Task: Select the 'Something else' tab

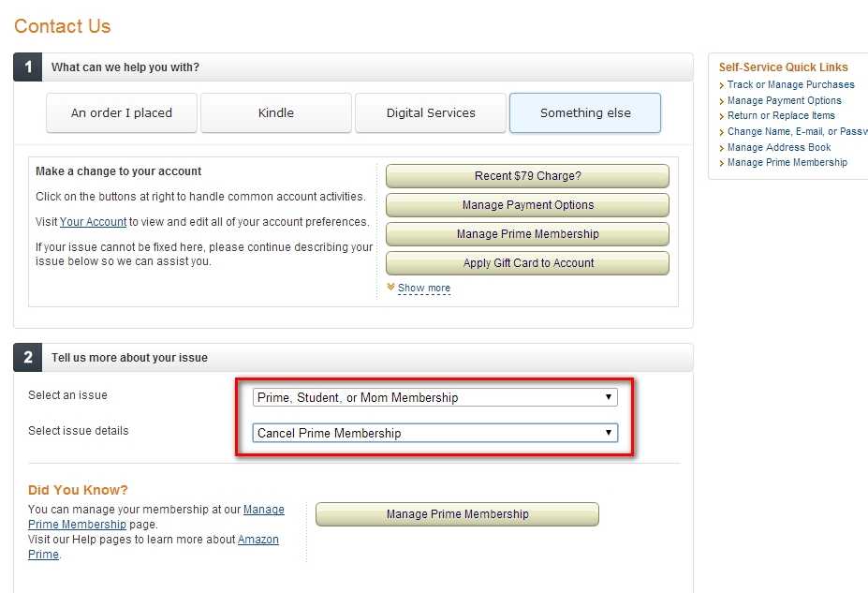Action: pos(585,113)
